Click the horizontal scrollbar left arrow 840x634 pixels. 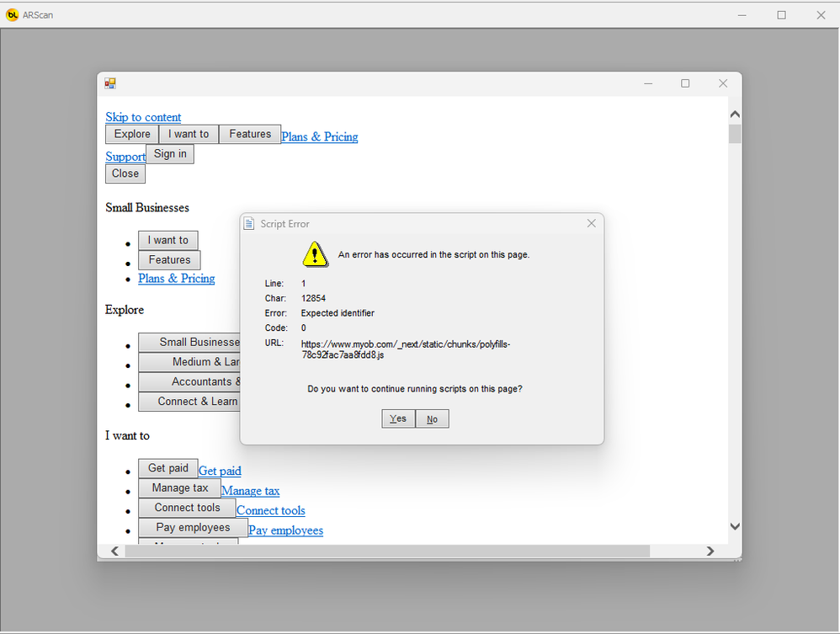click(115, 551)
